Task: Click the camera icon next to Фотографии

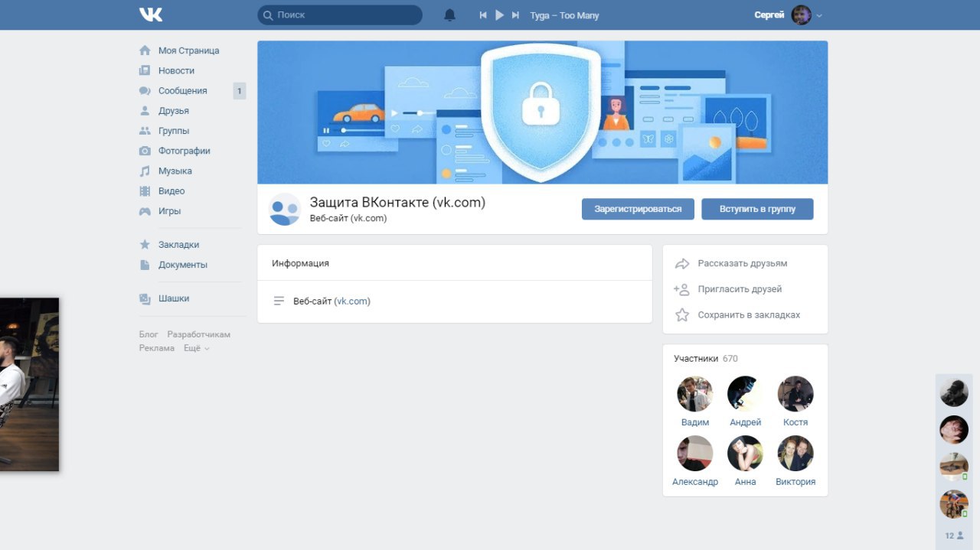Action: [x=145, y=151]
